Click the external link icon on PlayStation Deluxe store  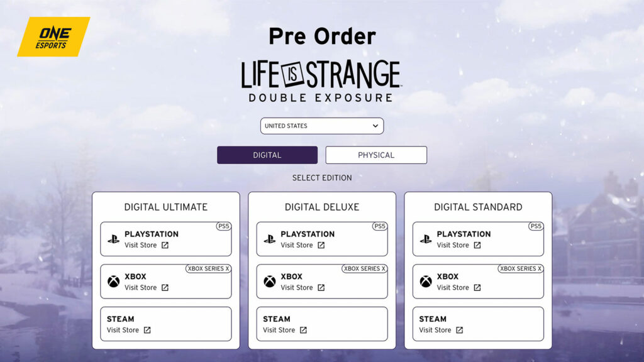coord(320,245)
